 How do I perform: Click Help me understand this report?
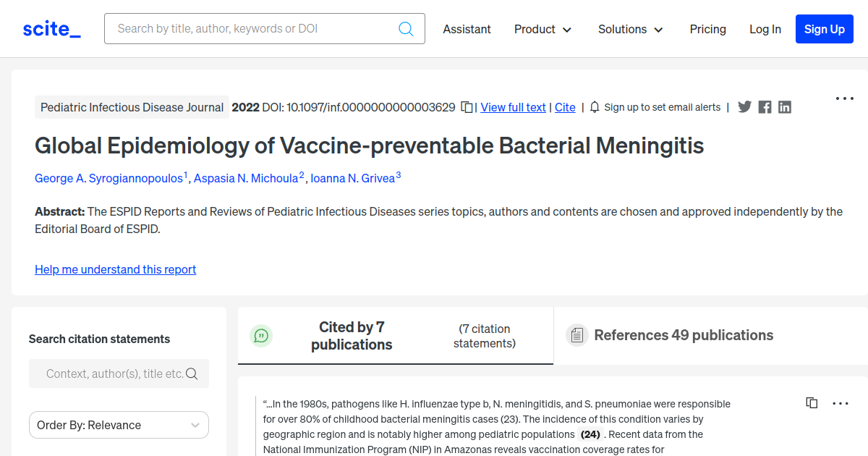(x=115, y=269)
